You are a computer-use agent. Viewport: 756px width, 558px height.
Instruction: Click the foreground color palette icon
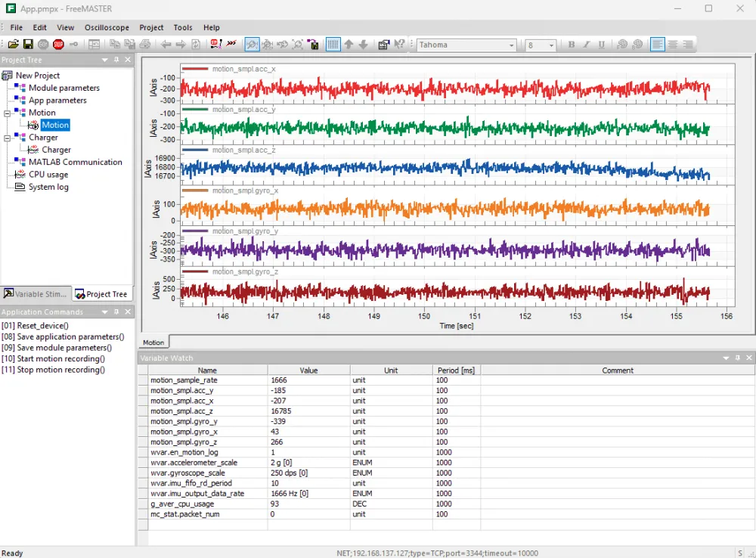point(622,45)
